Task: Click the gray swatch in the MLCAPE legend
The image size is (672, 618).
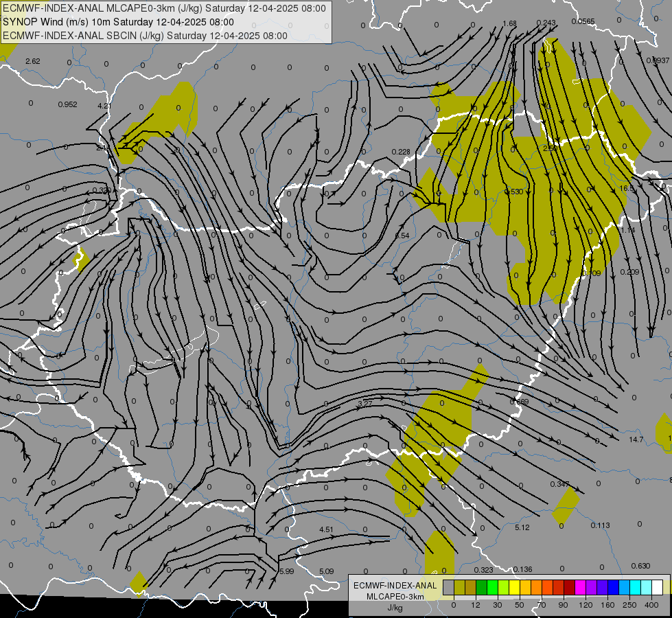Action: [449, 588]
